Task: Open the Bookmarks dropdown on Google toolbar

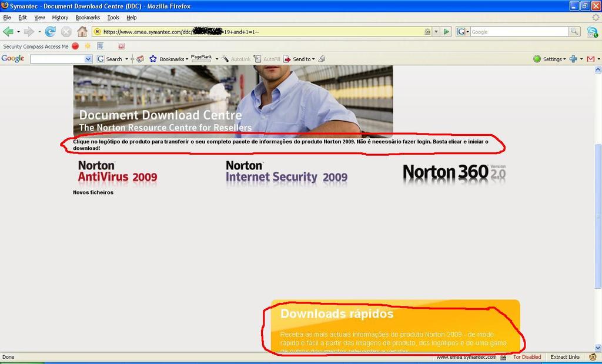Action: pos(187,59)
